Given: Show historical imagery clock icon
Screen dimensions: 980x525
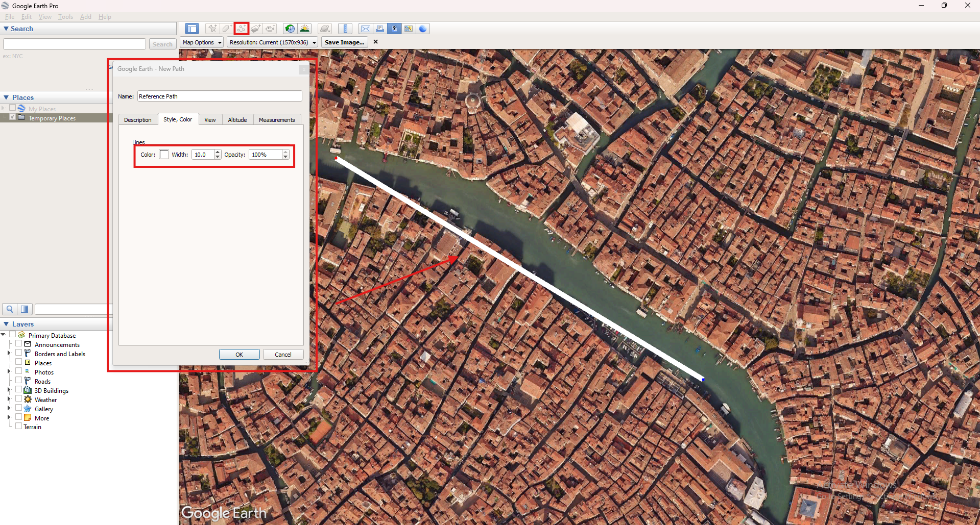Looking at the screenshot, I should click(290, 29).
